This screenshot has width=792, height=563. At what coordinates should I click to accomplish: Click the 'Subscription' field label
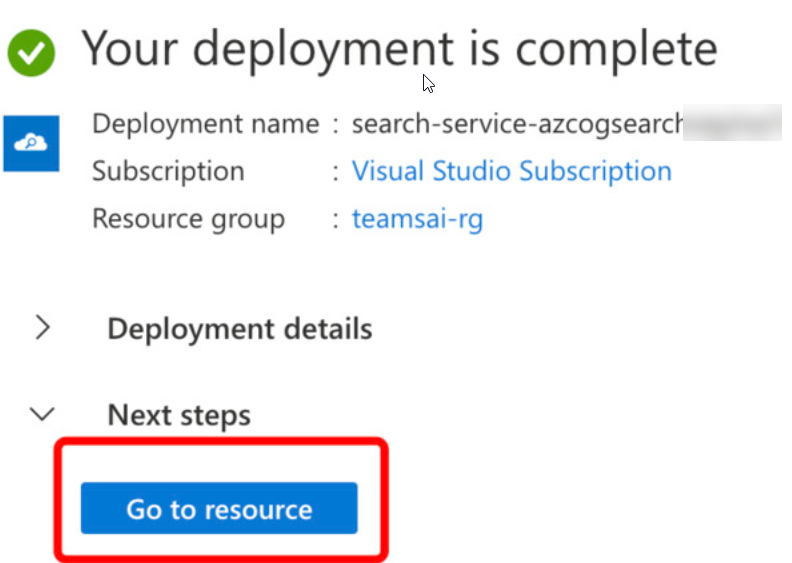coord(168,171)
